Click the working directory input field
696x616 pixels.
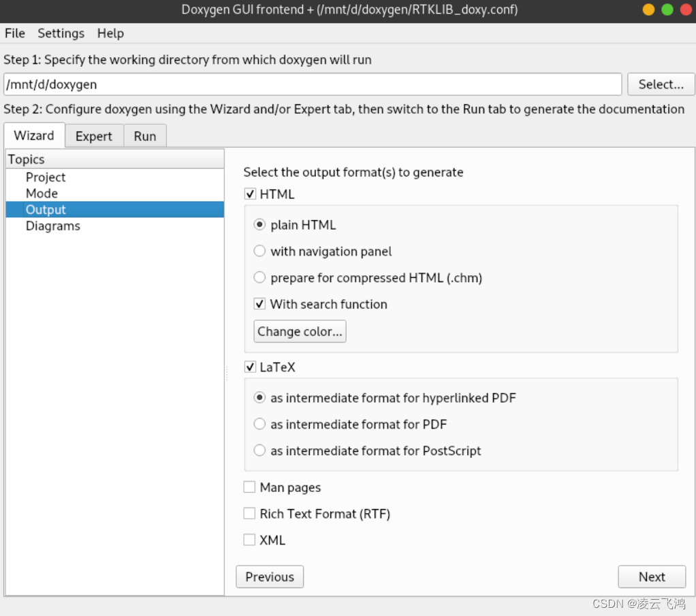(x=313, y=84)
